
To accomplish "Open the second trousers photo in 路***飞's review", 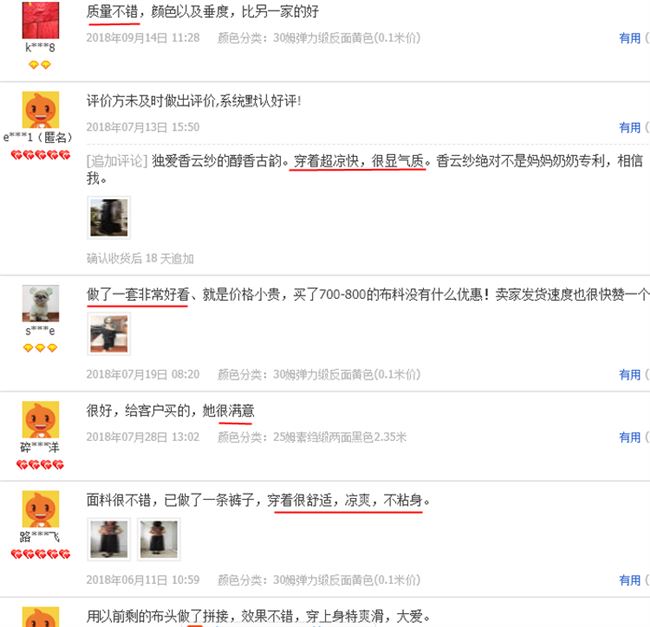I will click(159, 539).
